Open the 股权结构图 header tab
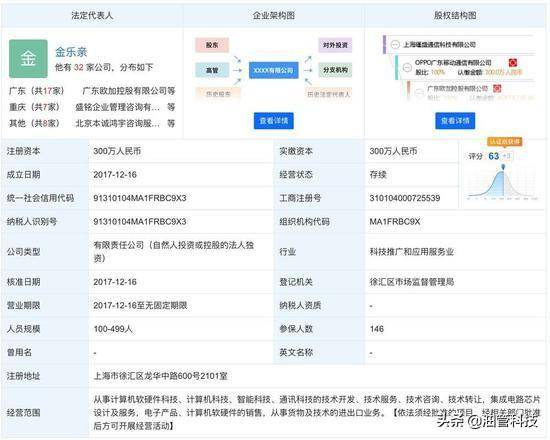This screenshot has width=550, height=440. (455, 15)
